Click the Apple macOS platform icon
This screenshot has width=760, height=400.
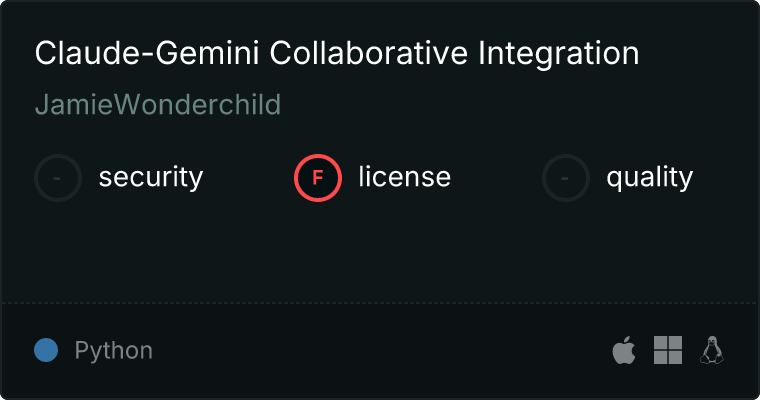[x=623, y=350]
